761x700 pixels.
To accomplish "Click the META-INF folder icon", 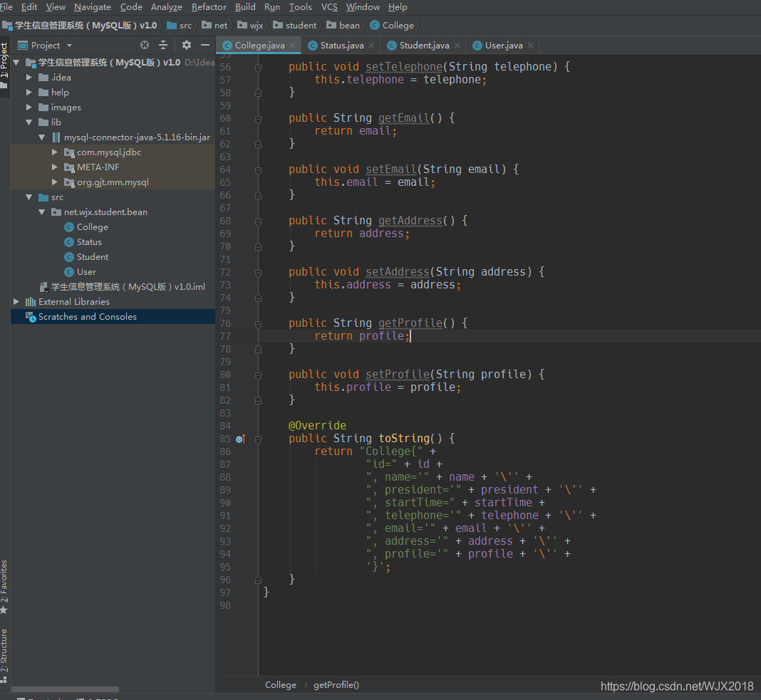I will [x=69, y=167].
